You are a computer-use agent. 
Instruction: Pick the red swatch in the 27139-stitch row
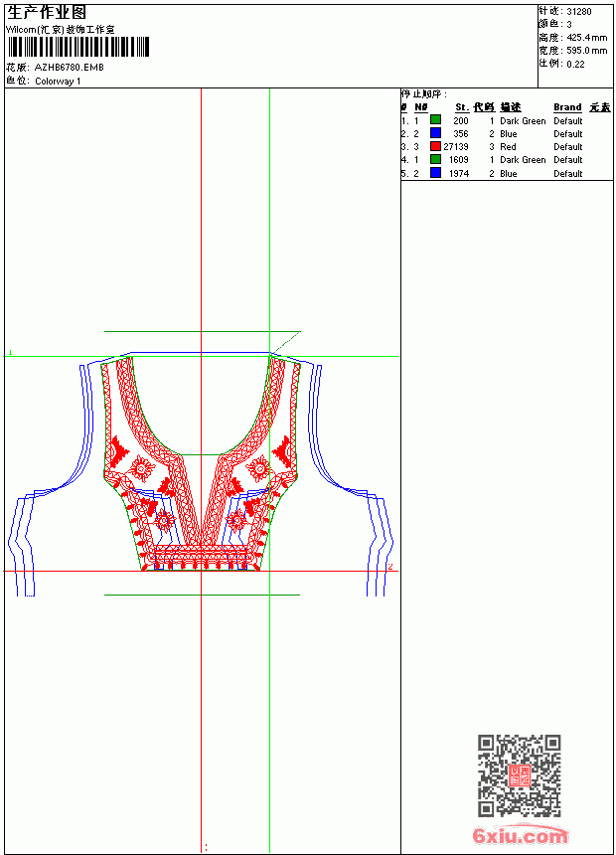435,146
